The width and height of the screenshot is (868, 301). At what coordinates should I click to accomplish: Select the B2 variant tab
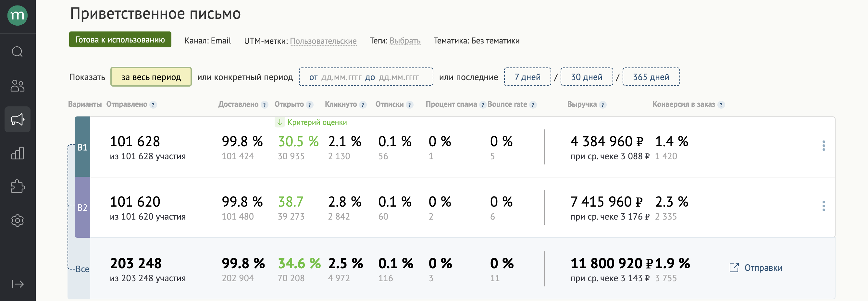(82, 207)
